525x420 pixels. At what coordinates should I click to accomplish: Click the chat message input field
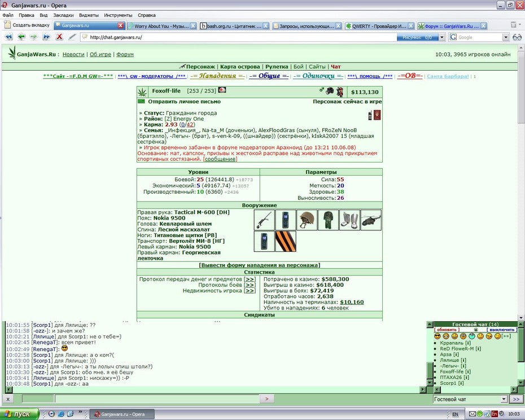[157, 399]
